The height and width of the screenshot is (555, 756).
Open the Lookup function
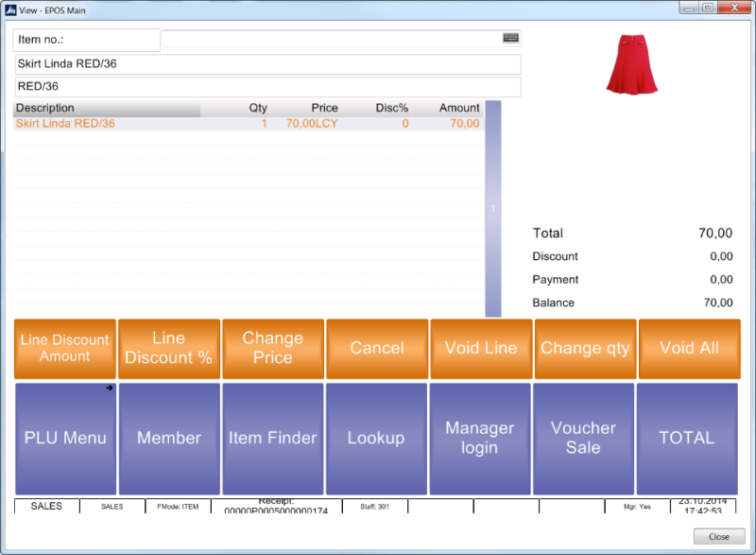click(x=376, y=438)
